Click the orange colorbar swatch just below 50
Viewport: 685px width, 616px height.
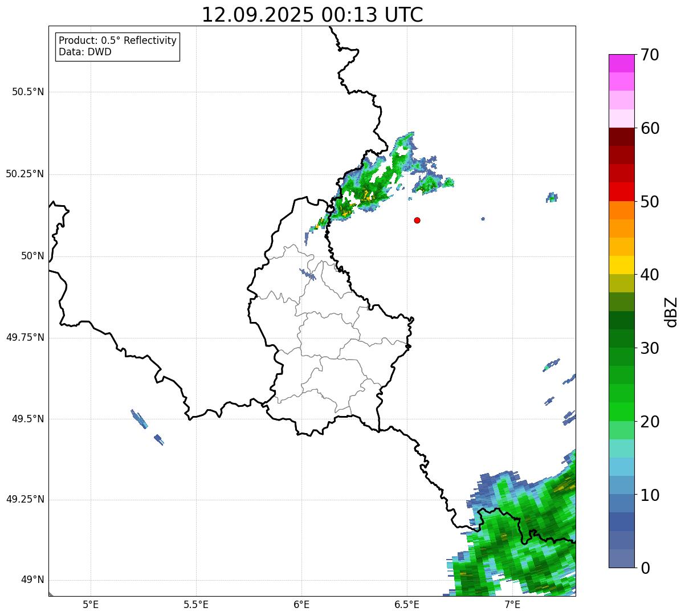(621, 210)
